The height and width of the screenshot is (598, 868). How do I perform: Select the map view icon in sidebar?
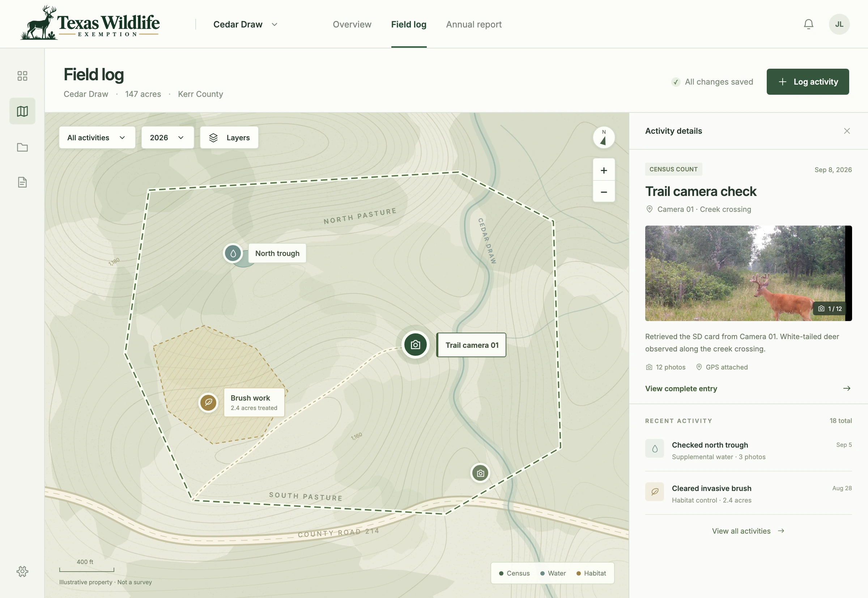click(x=22, y=111)
